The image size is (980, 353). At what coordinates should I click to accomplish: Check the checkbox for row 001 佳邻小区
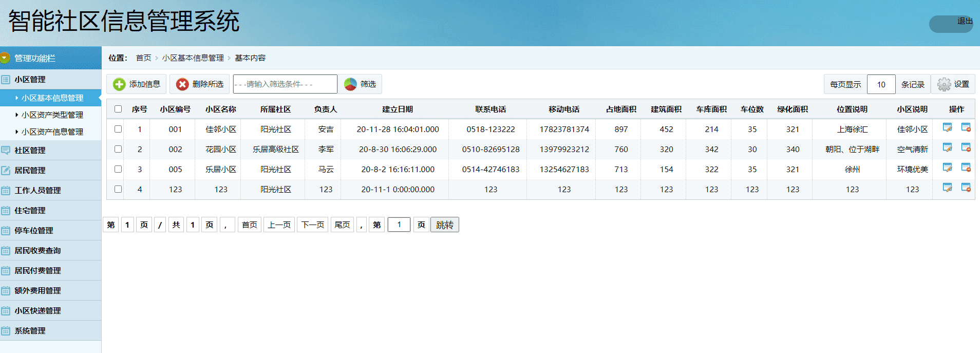118,129
